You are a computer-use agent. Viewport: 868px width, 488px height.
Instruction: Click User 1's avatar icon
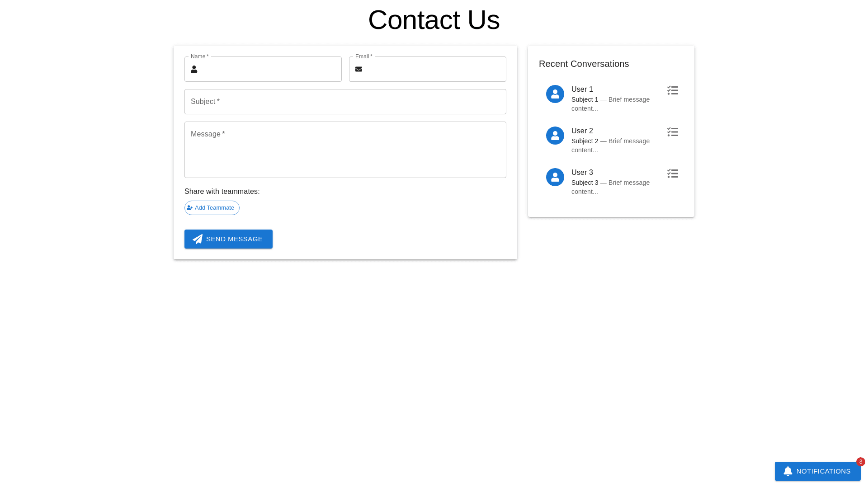555,94
